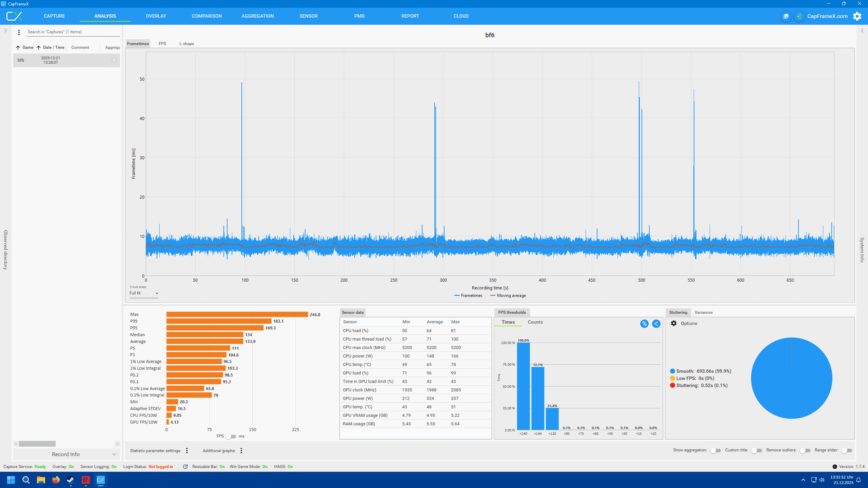The height and width of the screenshot is (488, 868).
Task: Switch to the COMPARISON tab
Action: (206, 16)
